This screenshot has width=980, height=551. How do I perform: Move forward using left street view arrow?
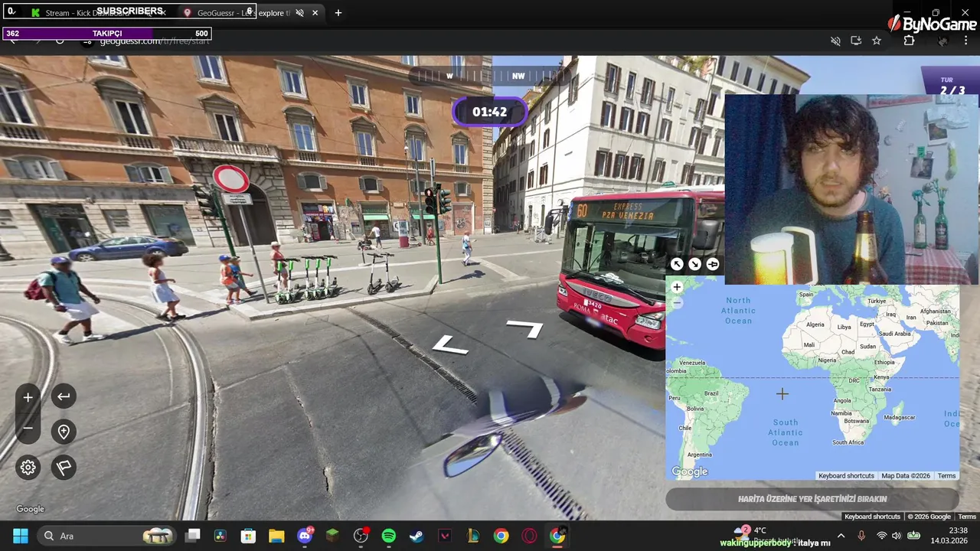[450, 347]
